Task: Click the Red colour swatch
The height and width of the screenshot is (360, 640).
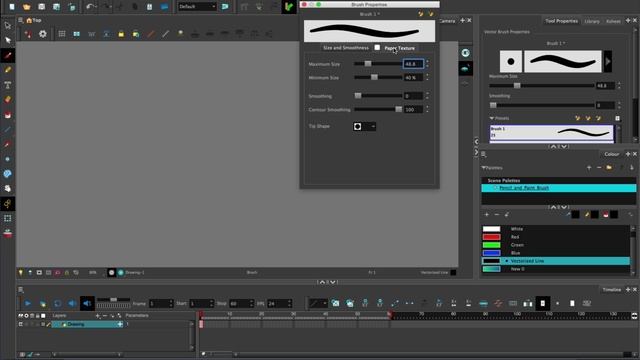Action: (x=491, y=237)
